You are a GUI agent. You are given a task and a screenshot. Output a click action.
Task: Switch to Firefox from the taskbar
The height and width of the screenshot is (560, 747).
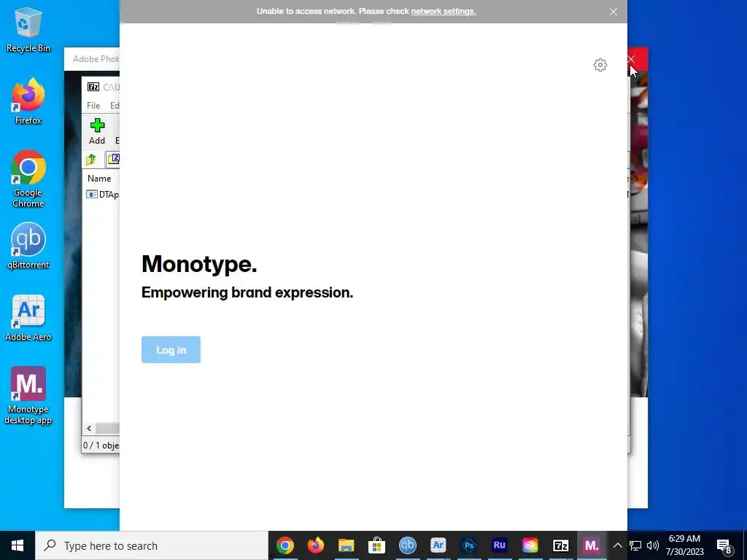pyautogui.click(x=315, y=545)
